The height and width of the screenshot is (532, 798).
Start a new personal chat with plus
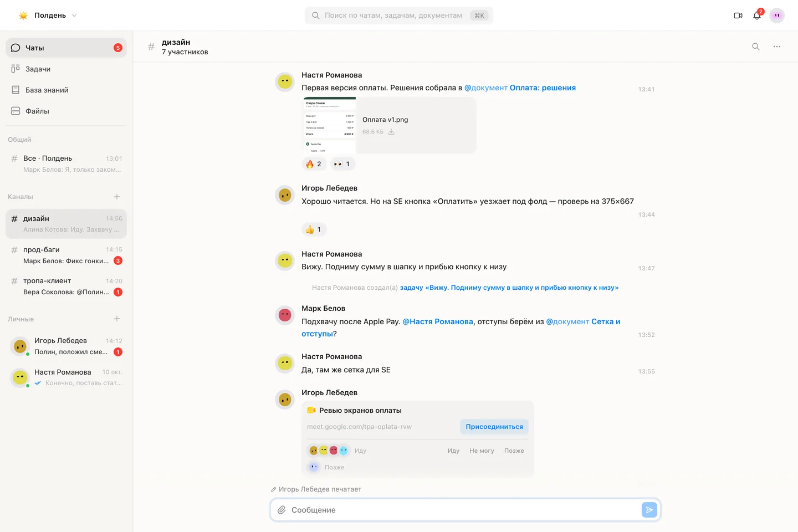point(117,319)
